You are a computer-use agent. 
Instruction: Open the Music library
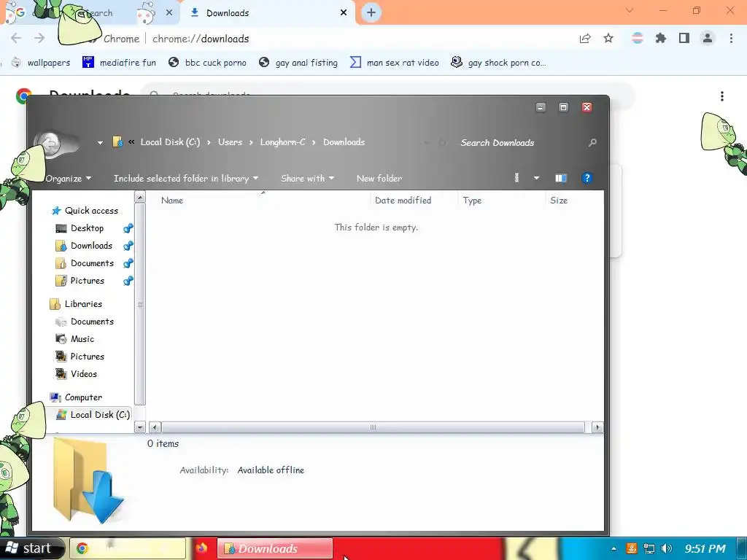[75, 339]
